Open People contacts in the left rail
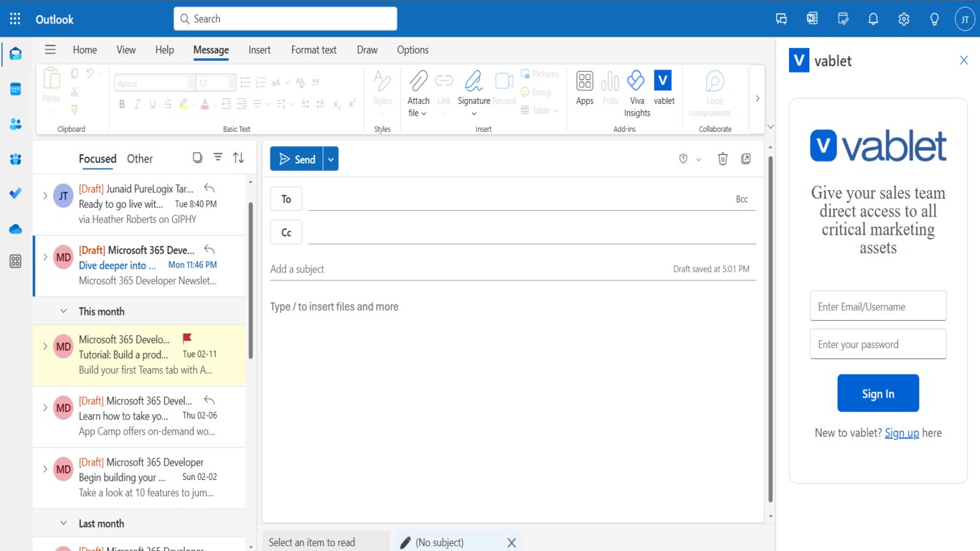 (x=15, y=124)
